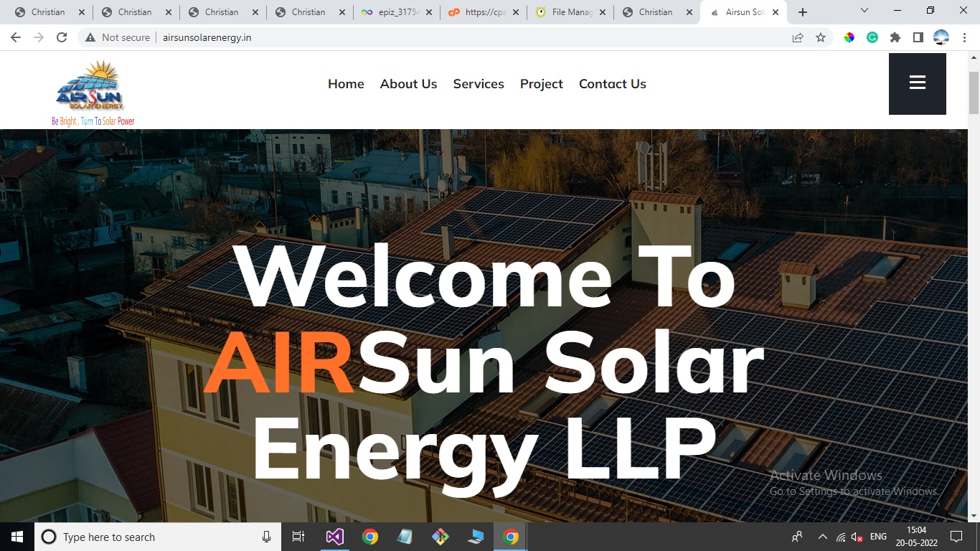980x551 pixels.
Task: Open the Chrome profile avatar
Action: 941,37
